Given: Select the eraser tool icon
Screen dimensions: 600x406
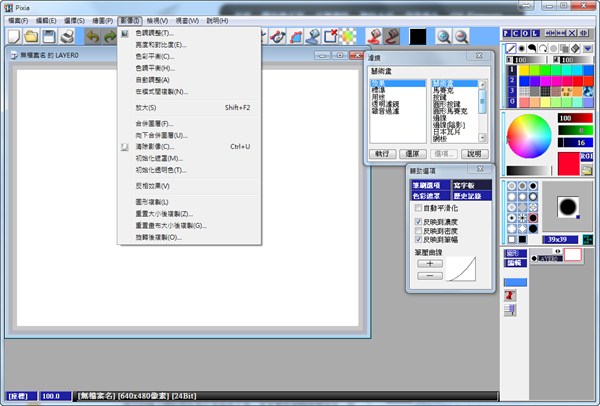Looking at the screenshot, I should coord(575,49).
